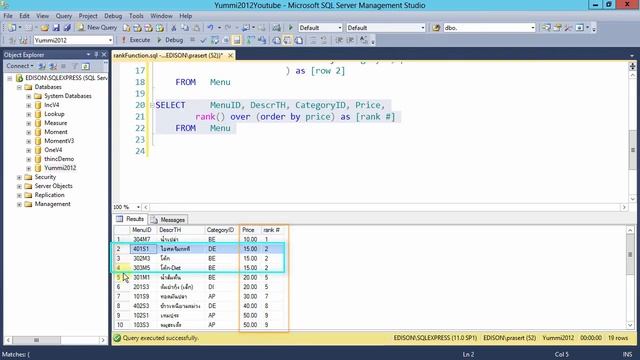Screen dimensions: 640x360
Task: Open the dbo. combo box dropdown
Action: (533, 28)
